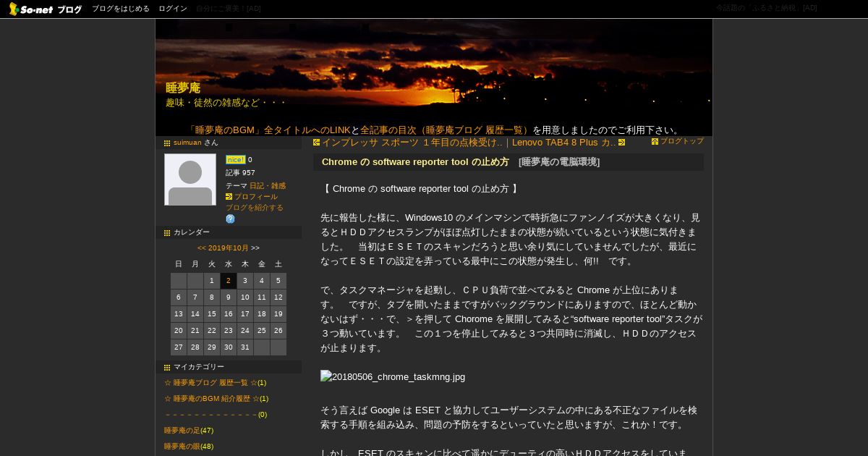Click the ブログトップ home icon
The image size is (868, 456).
(x=655, y=142)
